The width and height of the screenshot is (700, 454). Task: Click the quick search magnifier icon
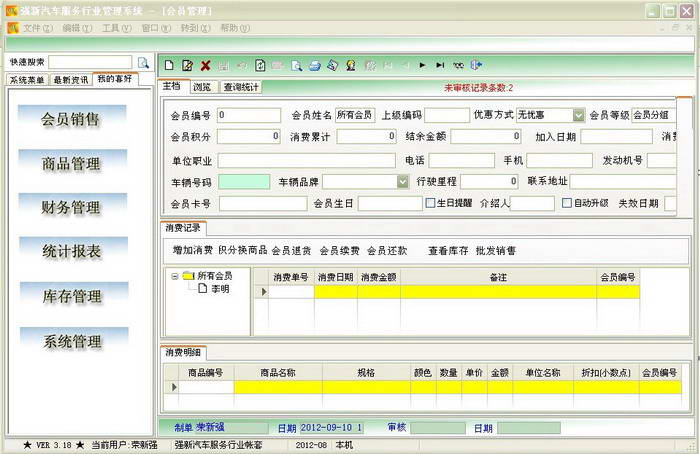pyautogui.click(x=143, y=62)
